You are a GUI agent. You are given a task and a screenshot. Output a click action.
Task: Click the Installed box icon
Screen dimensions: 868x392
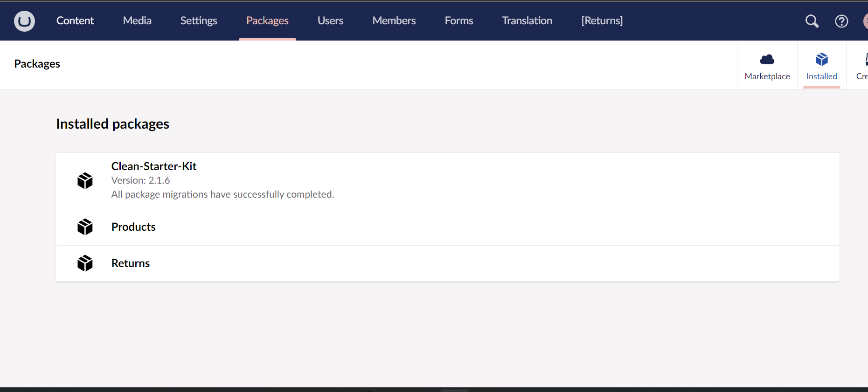pos(822,59)
